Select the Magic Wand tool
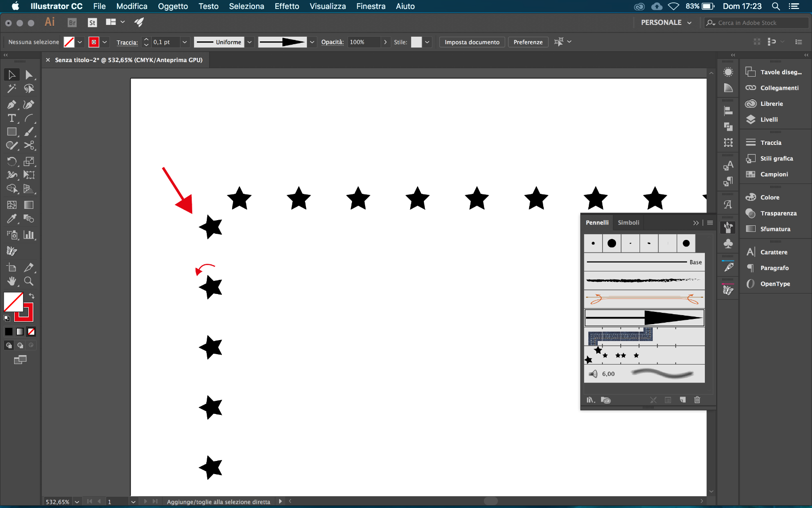 12,88
